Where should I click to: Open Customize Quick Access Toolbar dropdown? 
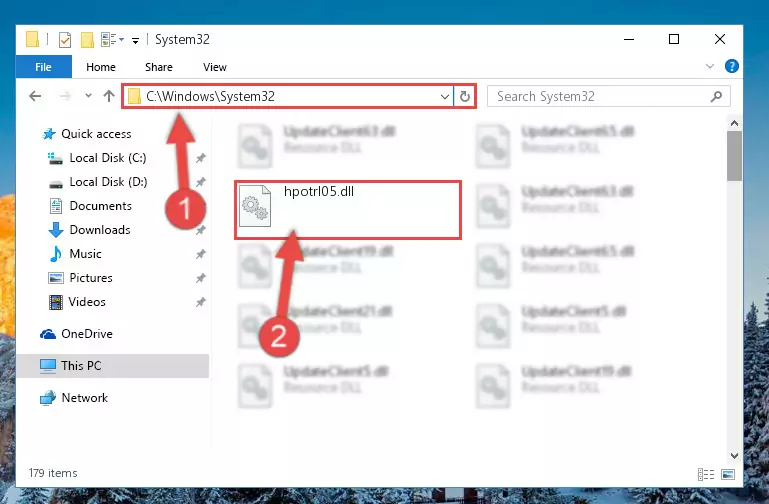point(135,40)
